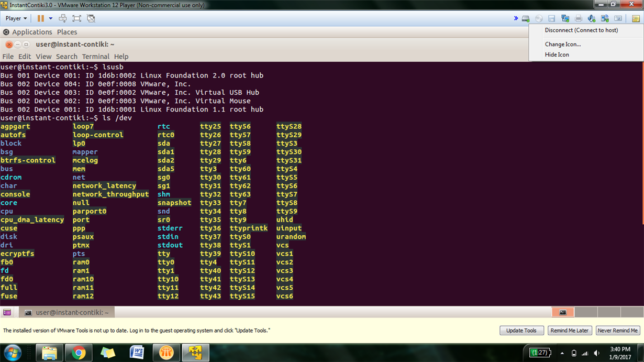Image resolution: width=644 pixels, height=362 pixels.
Task: Select user@instant-contiki taskbar window button
Action: (67, 312)
